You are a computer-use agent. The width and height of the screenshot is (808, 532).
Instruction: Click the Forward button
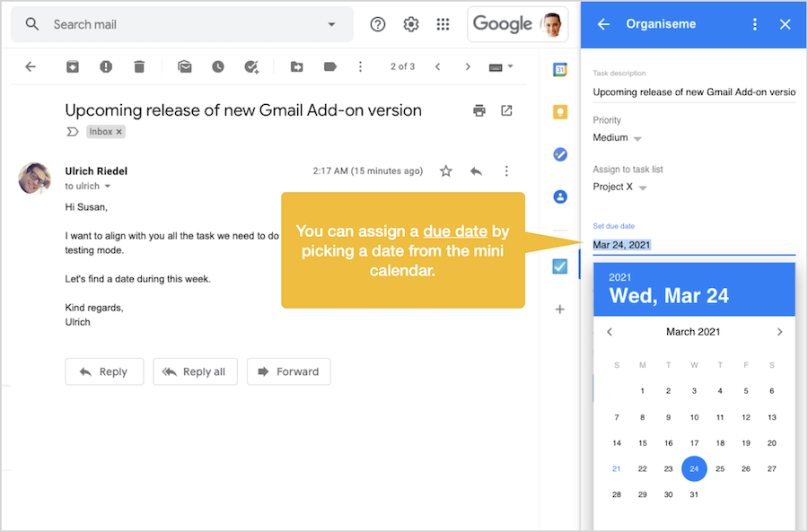click(x=288, y=371)
